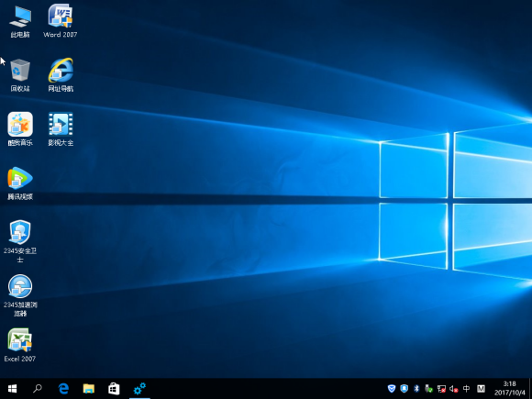This screenshot has width=532, height=399.
Task: Click the 2345 security shield tray icon
Action: (x=405, y=389)
